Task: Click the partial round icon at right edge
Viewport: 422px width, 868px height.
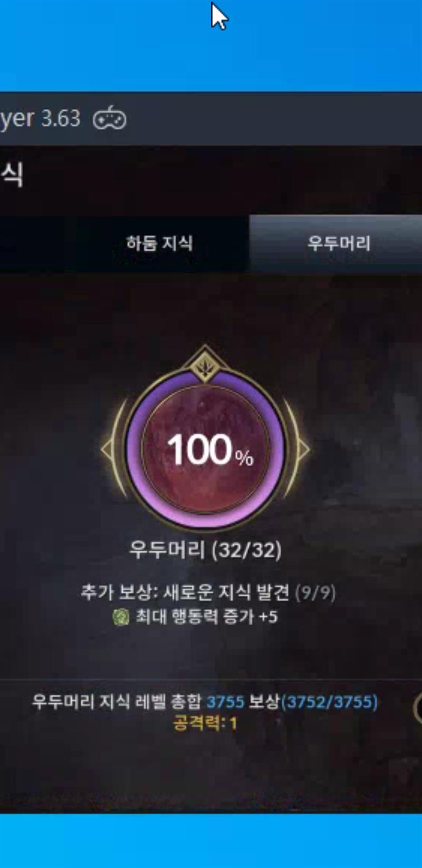Action: 417,709
